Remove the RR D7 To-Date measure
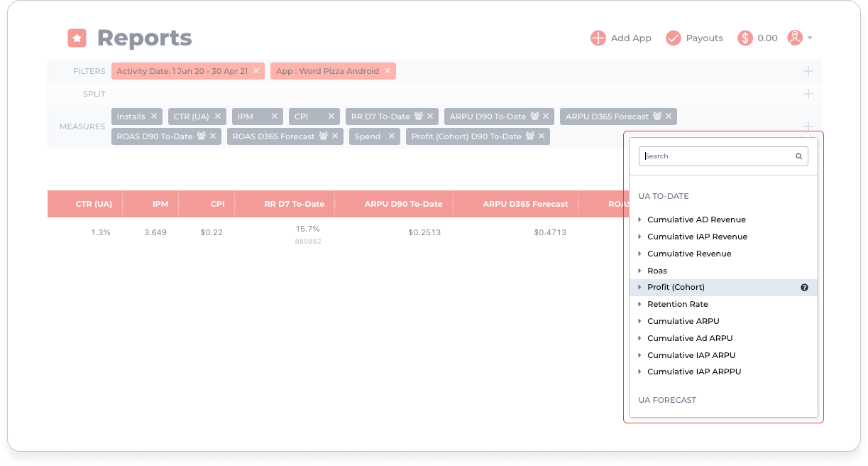Screen dimensions: 868x466 pos(430,116)
